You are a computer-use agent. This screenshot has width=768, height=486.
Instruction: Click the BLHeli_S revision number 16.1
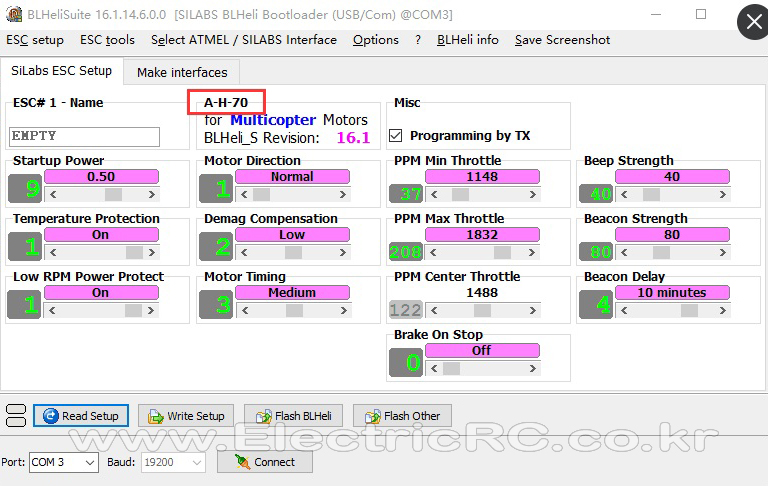(x=353, y=138)
